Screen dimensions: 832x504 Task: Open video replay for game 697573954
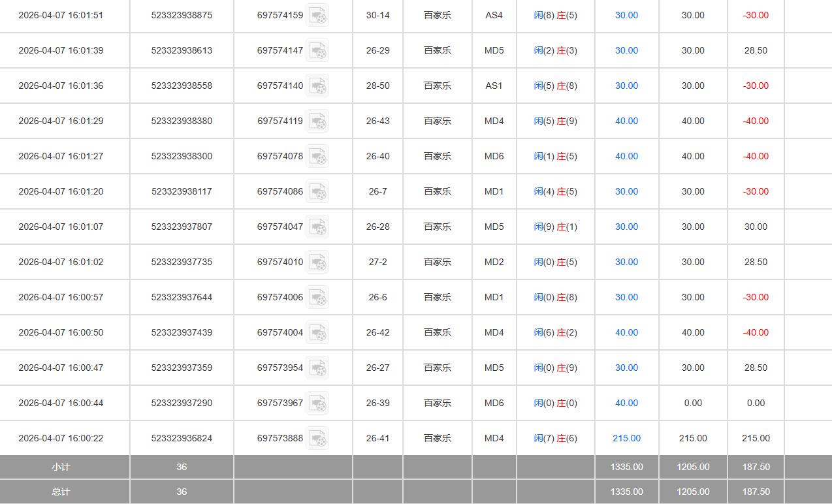point(318,368)
